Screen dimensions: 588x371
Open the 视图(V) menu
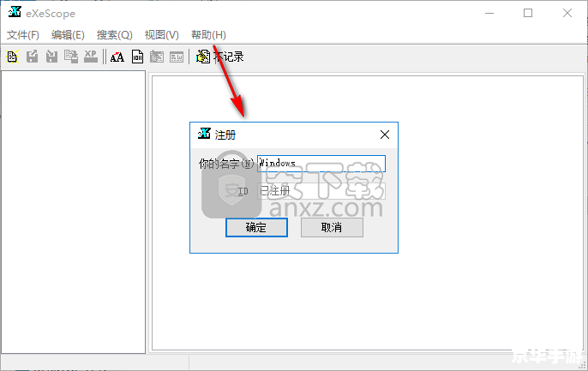point(162,35)
